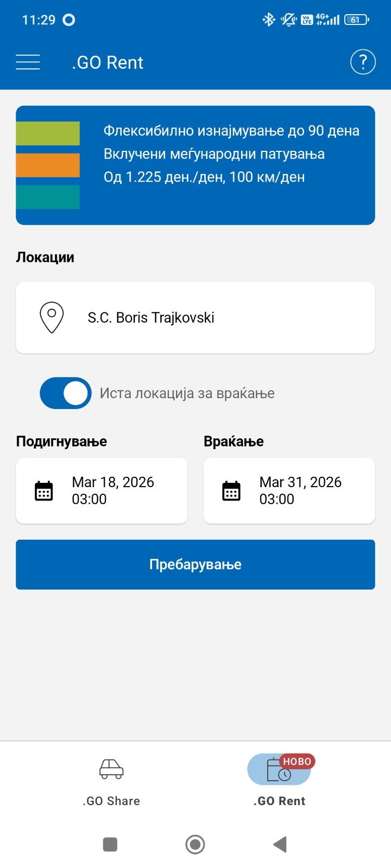Select the location pin icon

52,317
